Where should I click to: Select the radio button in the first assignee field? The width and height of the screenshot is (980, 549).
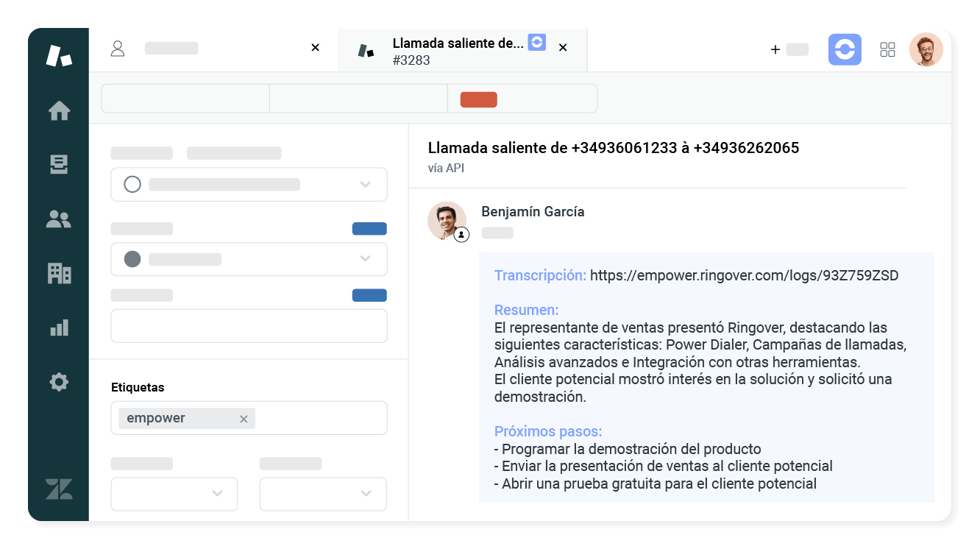[x=132, y=184]
